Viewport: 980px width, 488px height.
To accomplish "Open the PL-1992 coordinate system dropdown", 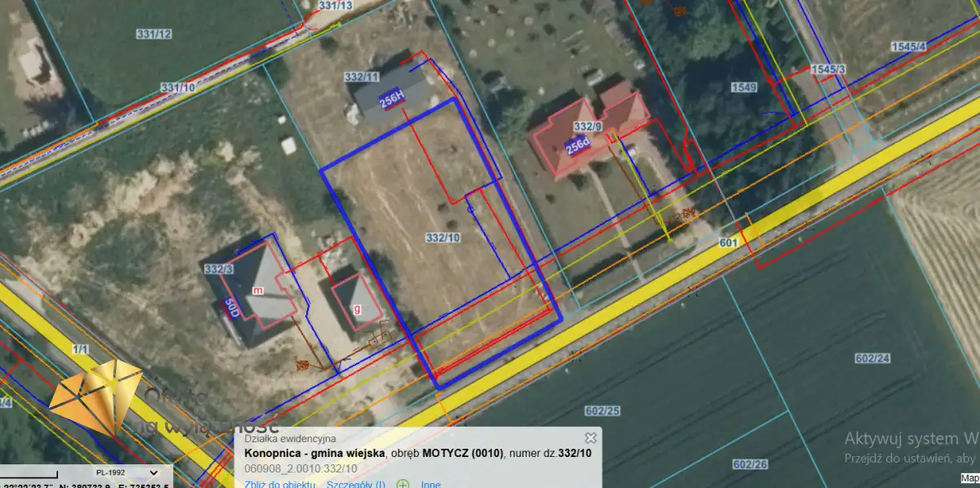I will point(153,472).
